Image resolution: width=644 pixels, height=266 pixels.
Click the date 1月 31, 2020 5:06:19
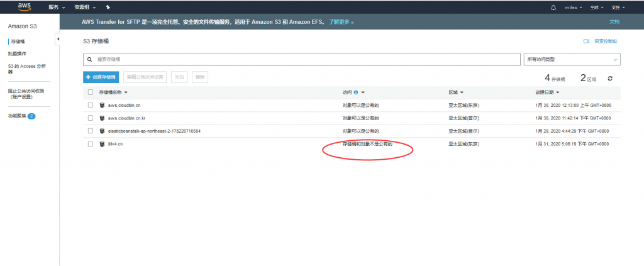[572, 144]
